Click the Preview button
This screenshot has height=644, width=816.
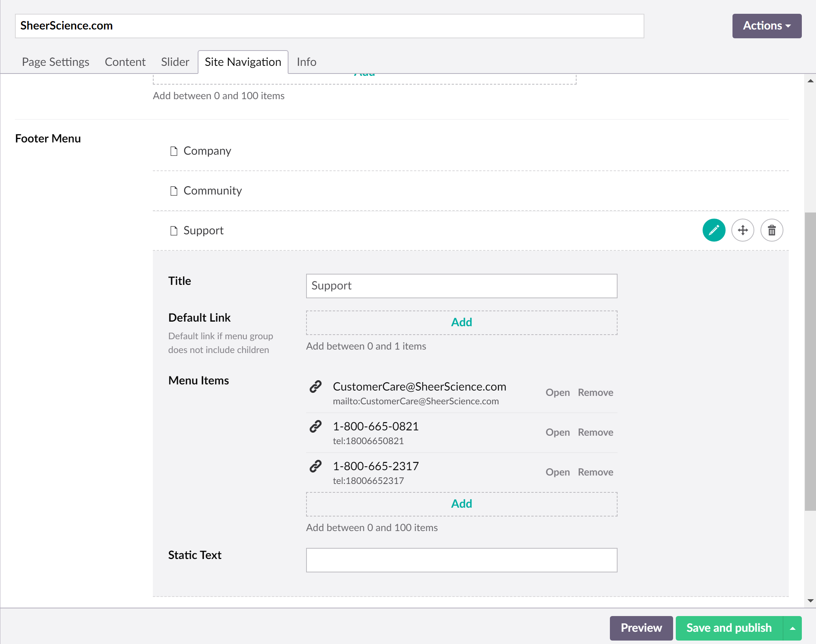click(x=641, y=628)
